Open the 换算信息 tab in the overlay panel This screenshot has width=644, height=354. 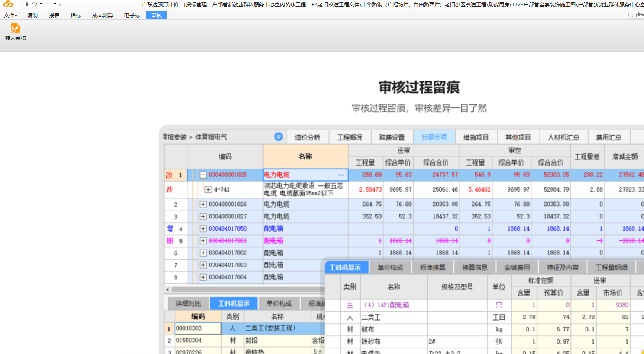pos(475,268)
